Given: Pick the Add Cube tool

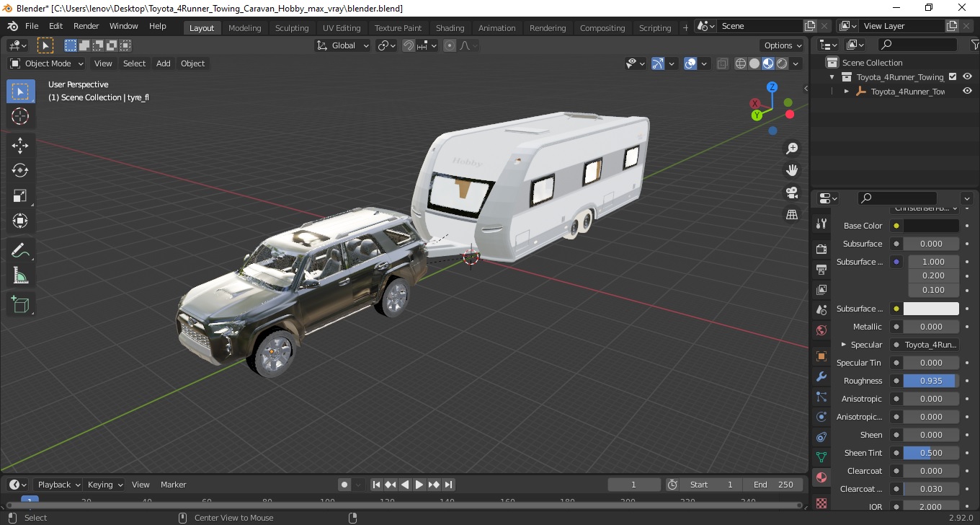Looking at the screenshot, I should pyautogui.click(x=20, y=304).
